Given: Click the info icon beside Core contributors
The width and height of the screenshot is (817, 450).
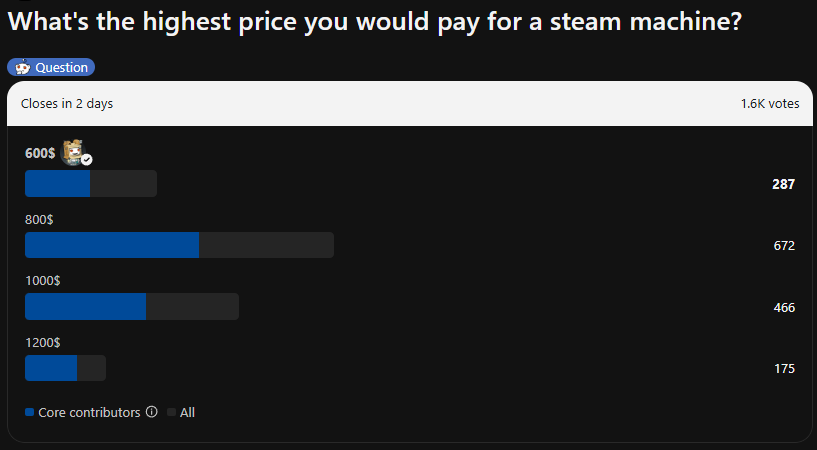Looking at the screenshot, I should point(152,412).
